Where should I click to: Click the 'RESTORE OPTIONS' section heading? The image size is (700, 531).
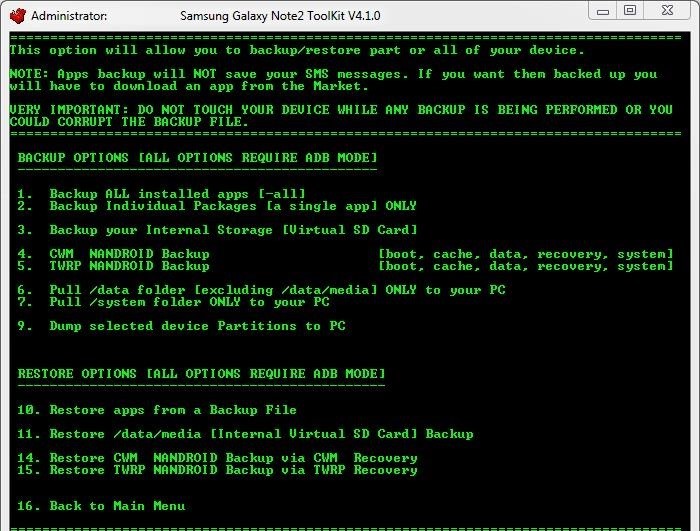pos(201,374)
